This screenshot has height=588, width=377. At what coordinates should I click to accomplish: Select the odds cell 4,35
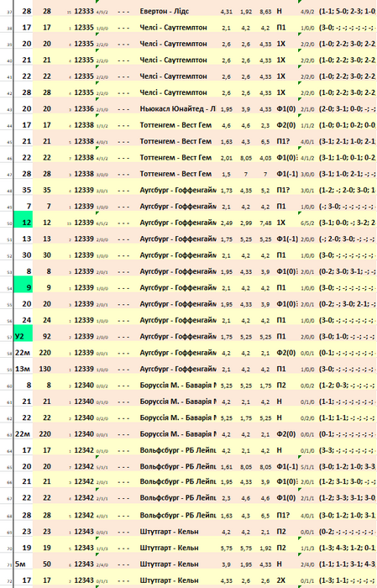pyautogui.click(x=246, y=191)
